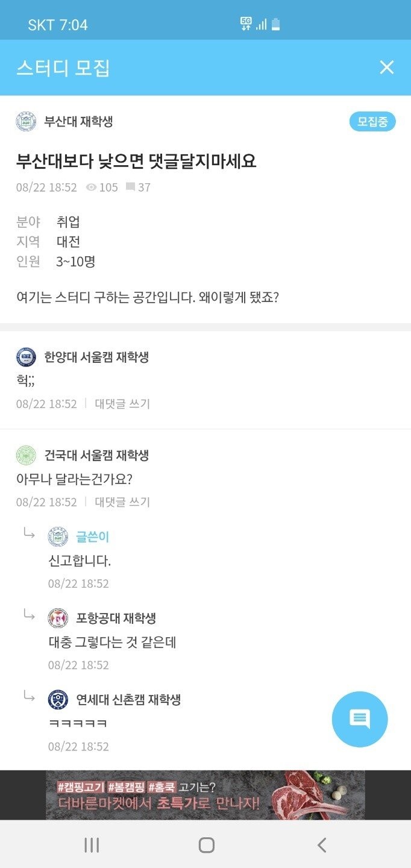Tap the 글쓴이 reply profile icon
Viewport: 411px width, 868px height.
tap(58, 536)
